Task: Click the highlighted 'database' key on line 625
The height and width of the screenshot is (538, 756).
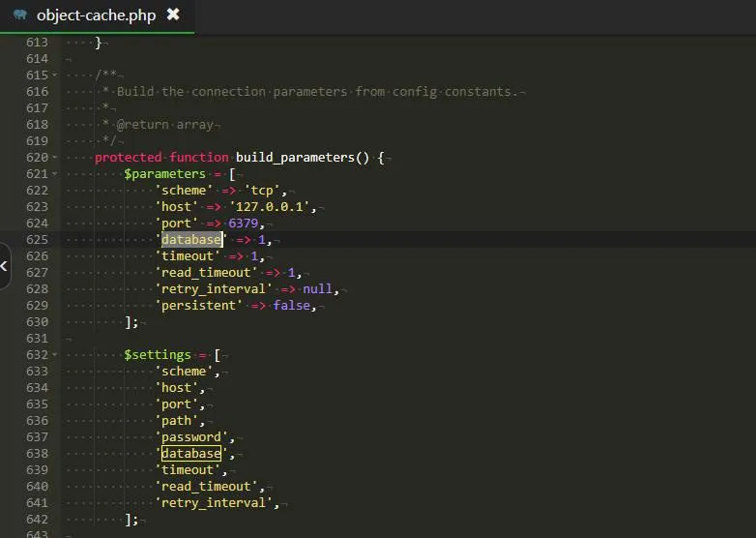Action: pyautogui.click(x=190, y=239)
